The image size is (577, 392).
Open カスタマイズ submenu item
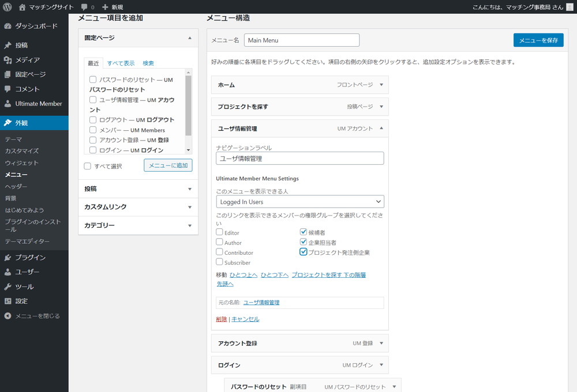22,151
